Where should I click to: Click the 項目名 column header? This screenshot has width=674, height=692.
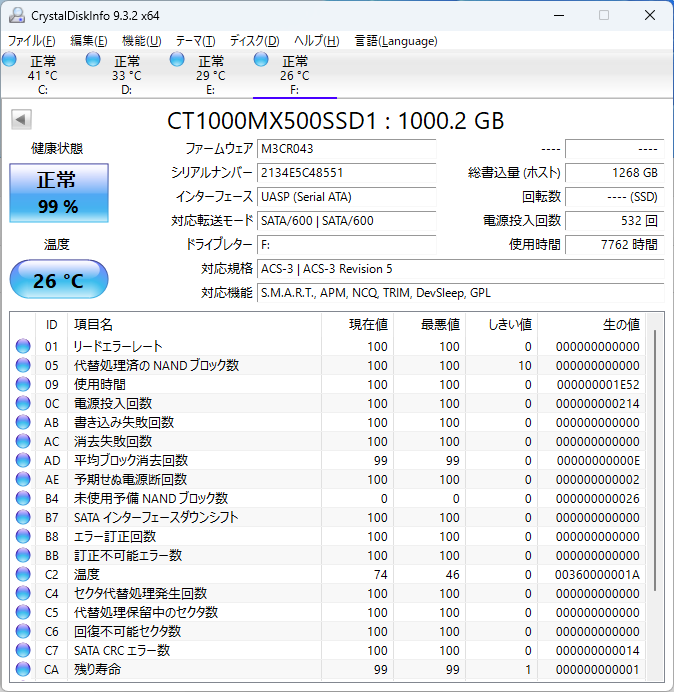pos(194,325)
